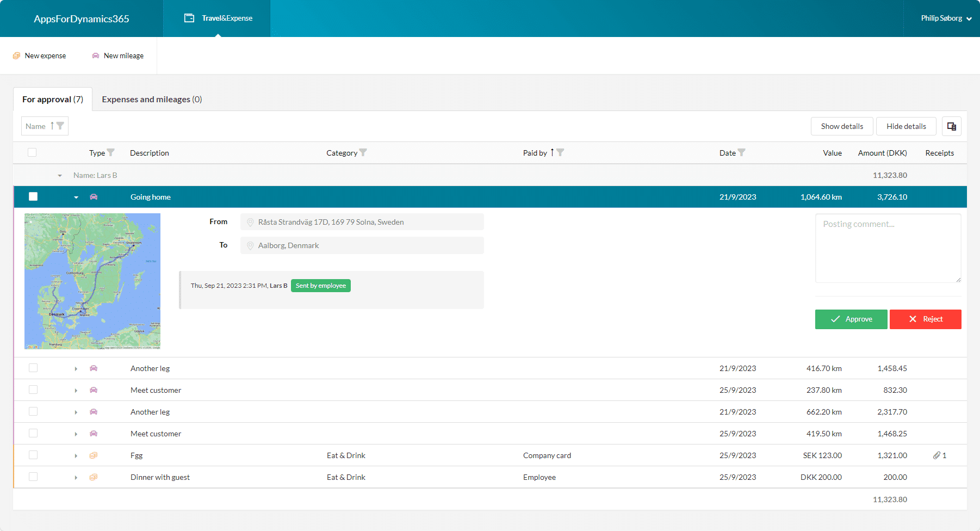The height and width of the screenshot is (531, 980).
Task: Expand the 419.50 km Meet customer row
Action: tap(76, 434)
